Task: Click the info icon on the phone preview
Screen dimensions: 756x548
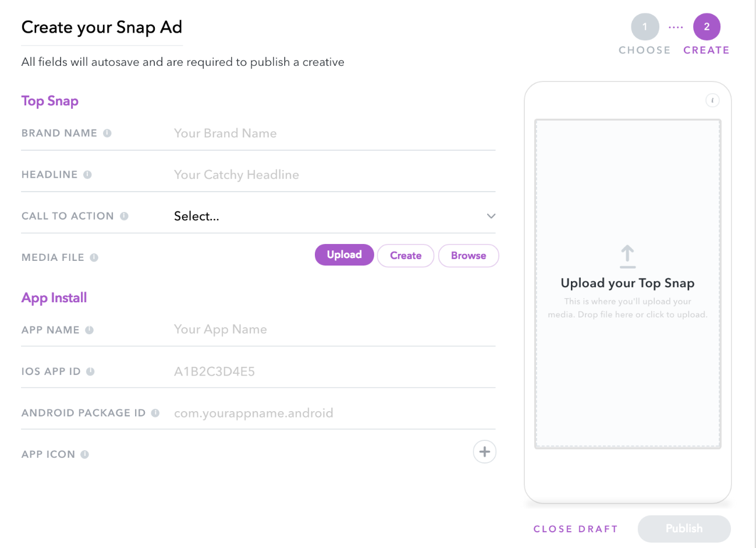Action: (x=712, y=100)
